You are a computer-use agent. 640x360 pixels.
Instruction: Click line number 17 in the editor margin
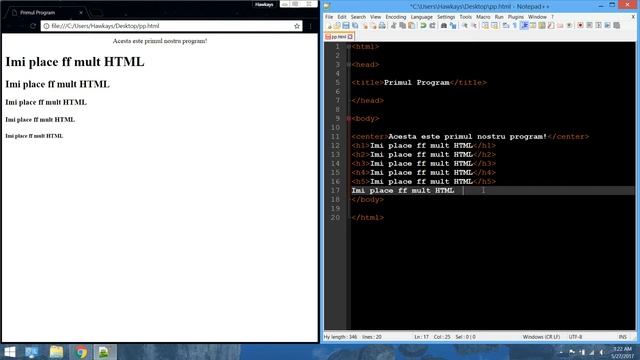335,191
